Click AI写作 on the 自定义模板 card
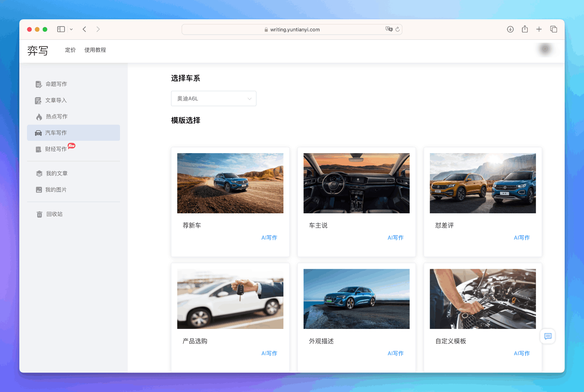 pyautogui.click(x=522, y=353)
